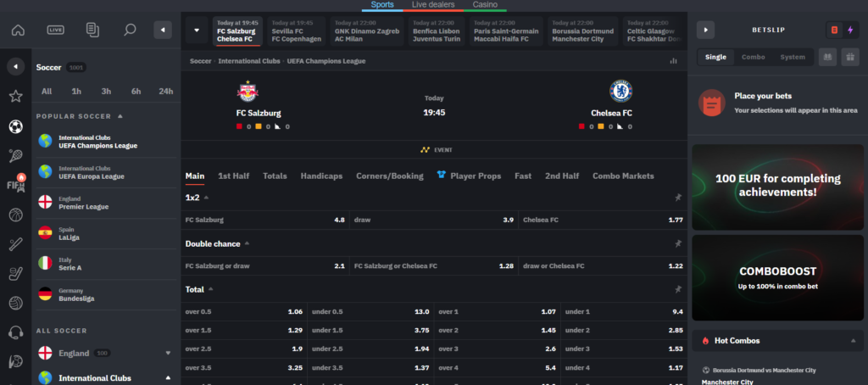Select the red betslip mode icon
Viewport: 868px width, 385px height.
coord(834,30)
